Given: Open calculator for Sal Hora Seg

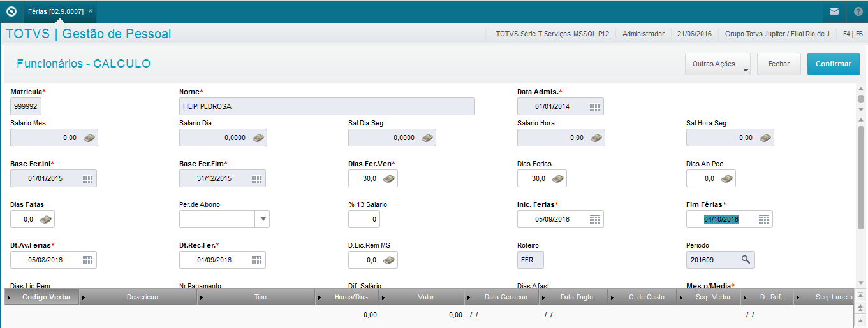Looking at the screenshot, I should (x=765, y=138).
